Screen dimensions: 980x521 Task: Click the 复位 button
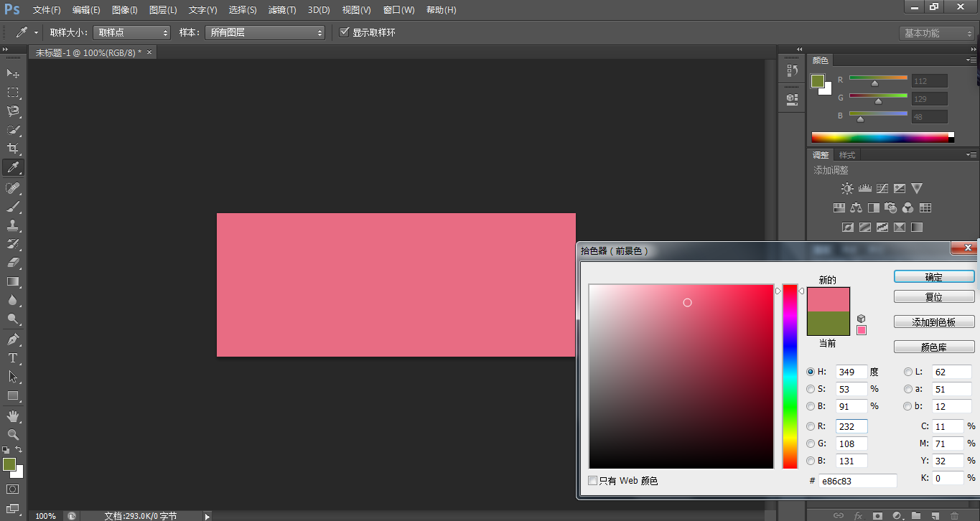[934, 296]
